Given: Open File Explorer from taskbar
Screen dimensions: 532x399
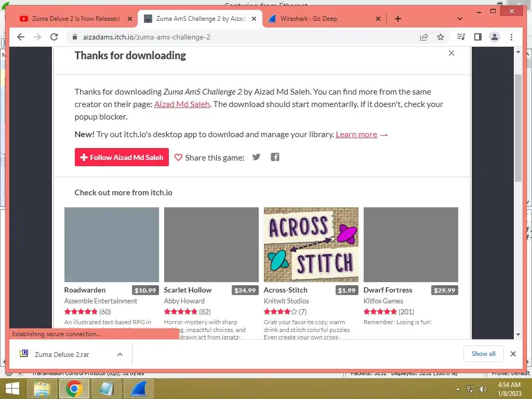Looking at the screenshot, I should coord(42,389).
